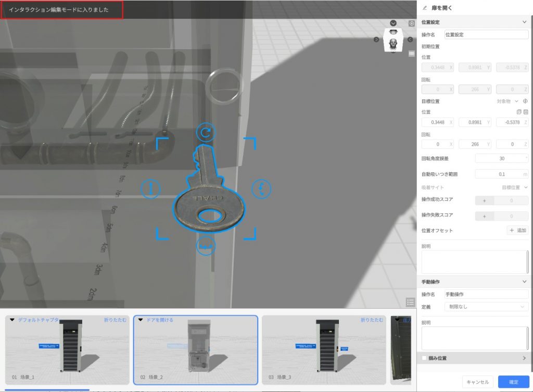Click the plus button for 操作成功スコア
This screenshot has width=533, height=392.
[x=484, y=200]
